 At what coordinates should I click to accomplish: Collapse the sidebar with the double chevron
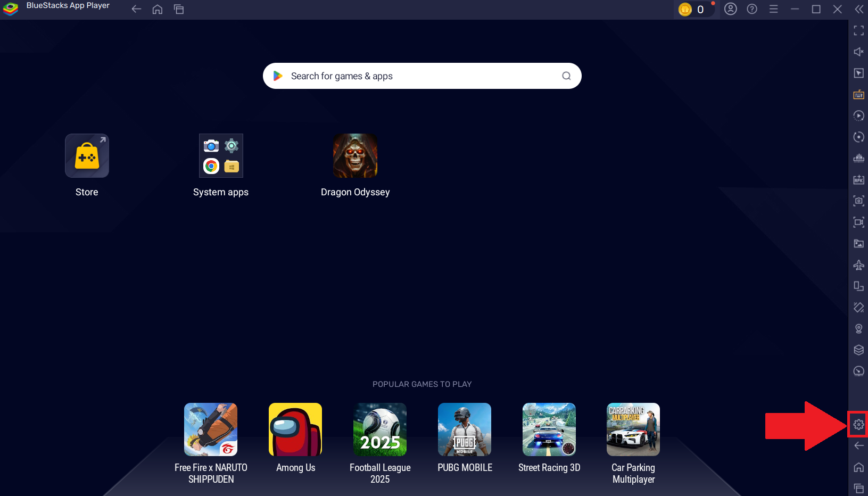[859, 9]
